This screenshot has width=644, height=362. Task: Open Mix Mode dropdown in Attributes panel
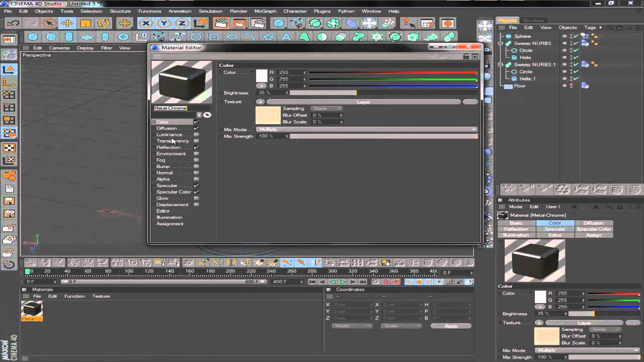coord(588,350)
